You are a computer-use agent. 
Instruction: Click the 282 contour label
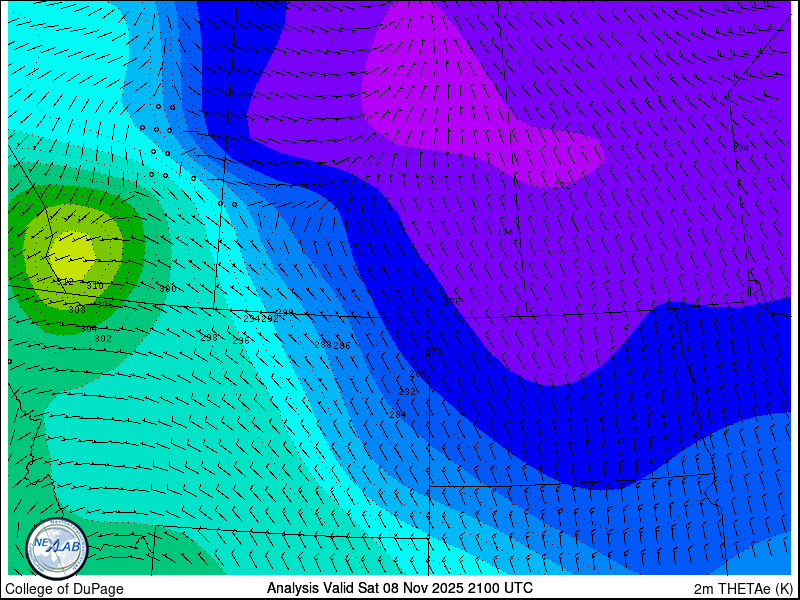pos(407,392)
